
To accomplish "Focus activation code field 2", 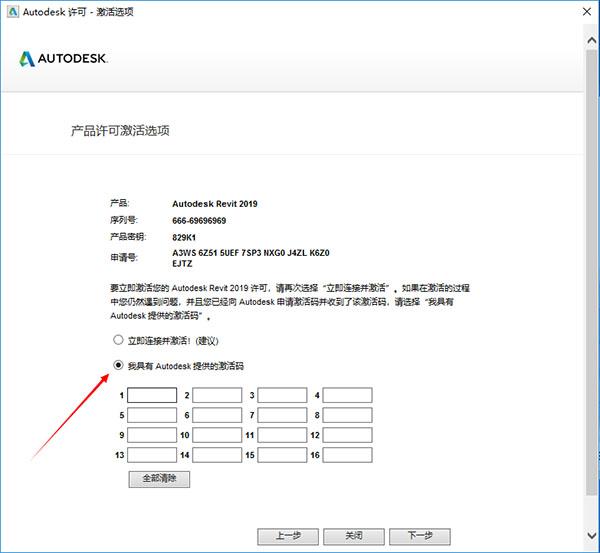I will pyautogui.click(x=217, y=395).
